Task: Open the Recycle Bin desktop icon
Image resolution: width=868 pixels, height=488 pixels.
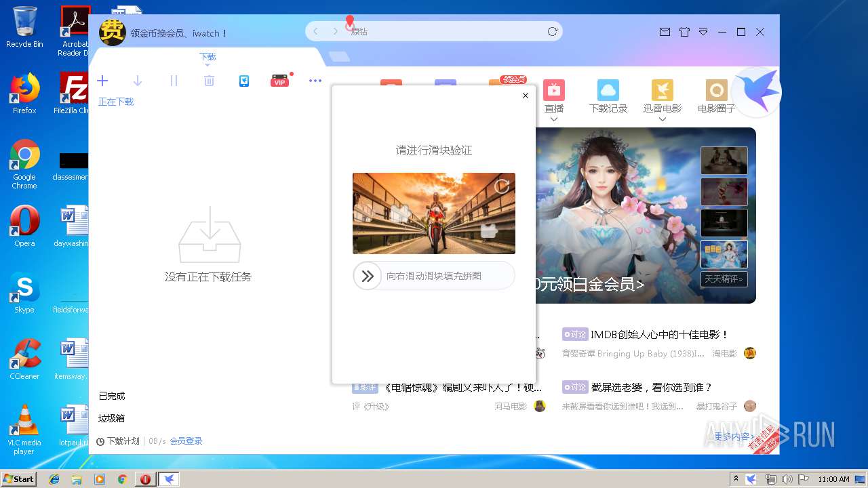Action: click(24, 27)
